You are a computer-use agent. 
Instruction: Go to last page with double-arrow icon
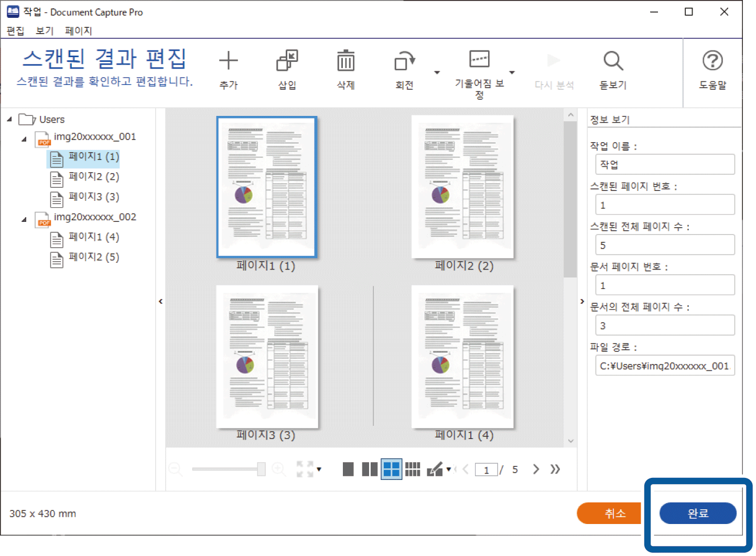555,469
